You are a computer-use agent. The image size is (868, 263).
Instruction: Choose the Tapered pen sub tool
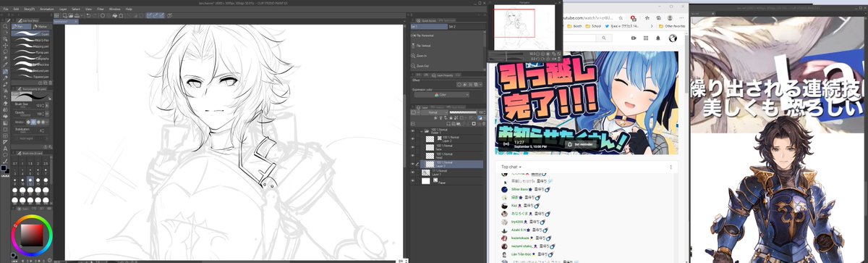tap(31, 78)
